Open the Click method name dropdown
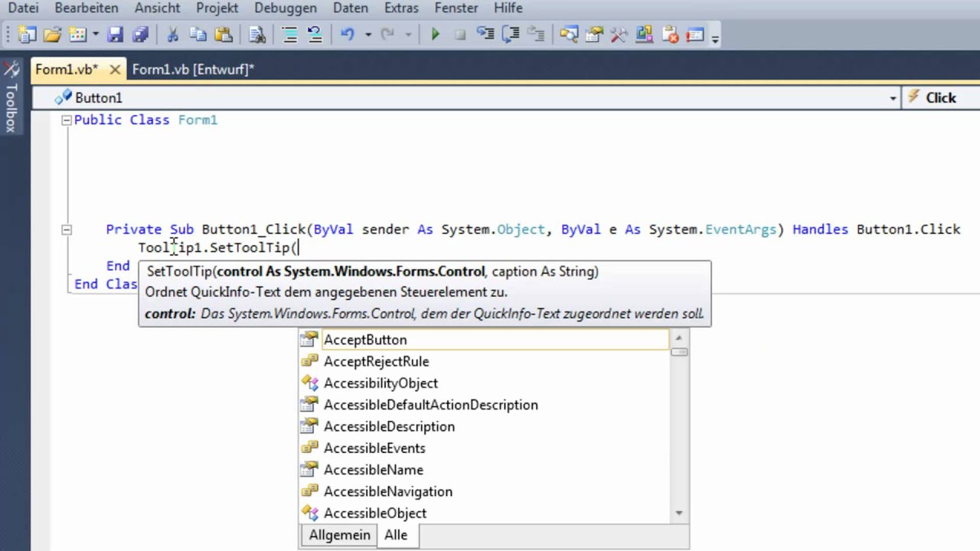The height and width of the screenshot is (551, 980). 942,98
